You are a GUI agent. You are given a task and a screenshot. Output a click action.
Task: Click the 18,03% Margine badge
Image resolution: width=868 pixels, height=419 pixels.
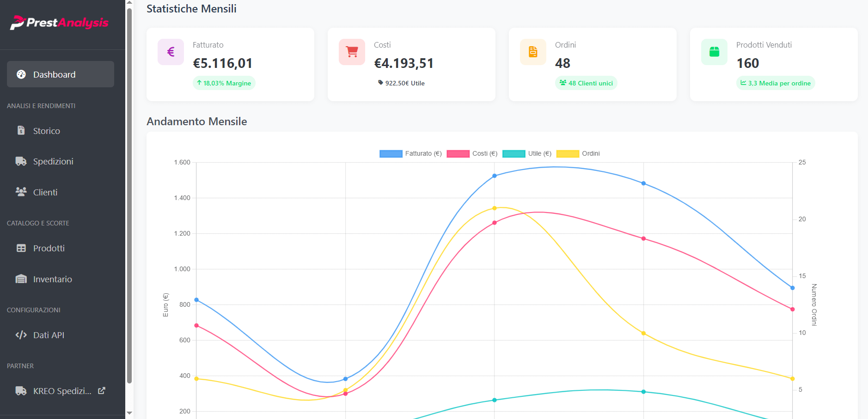pyautogui.click(x=224, y=83)
